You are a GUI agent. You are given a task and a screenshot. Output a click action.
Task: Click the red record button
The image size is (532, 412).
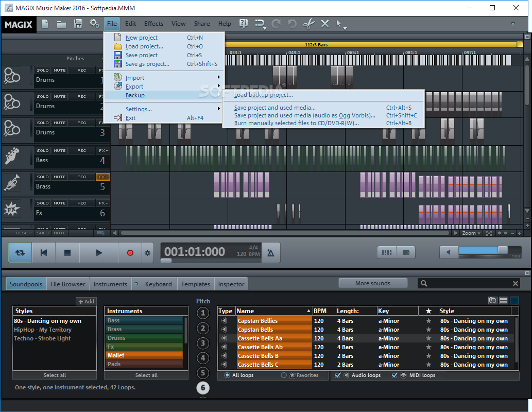(x=130, y=253)
